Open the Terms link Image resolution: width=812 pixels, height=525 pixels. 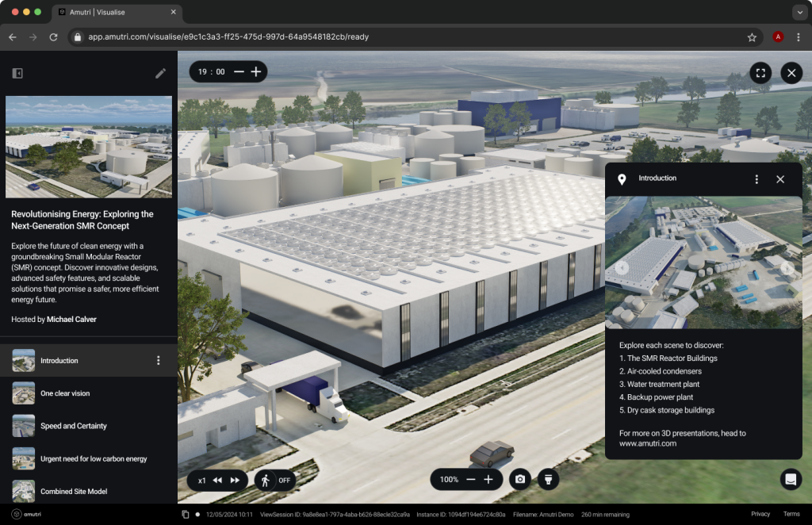(791, 514)
